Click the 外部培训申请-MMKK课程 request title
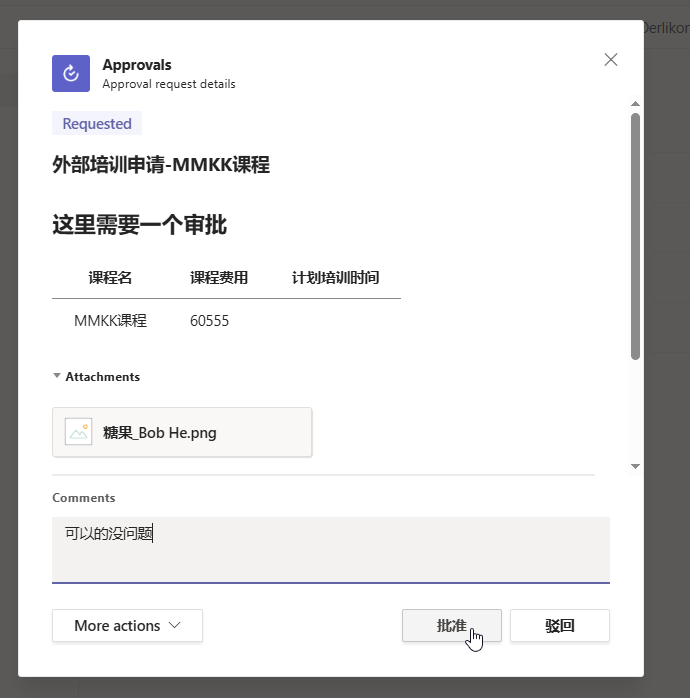This screenshot has height=698, width=690. [x=161, y=165]
